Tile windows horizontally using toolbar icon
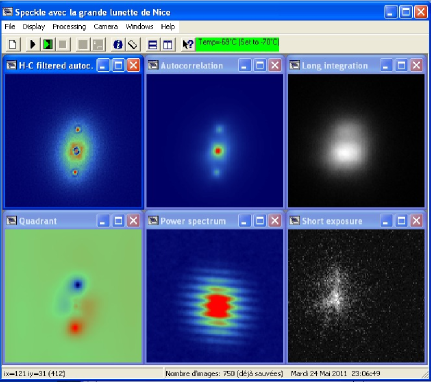Viewport: 431px width, 382px height. pyautogui.click(x=153, y=44)
